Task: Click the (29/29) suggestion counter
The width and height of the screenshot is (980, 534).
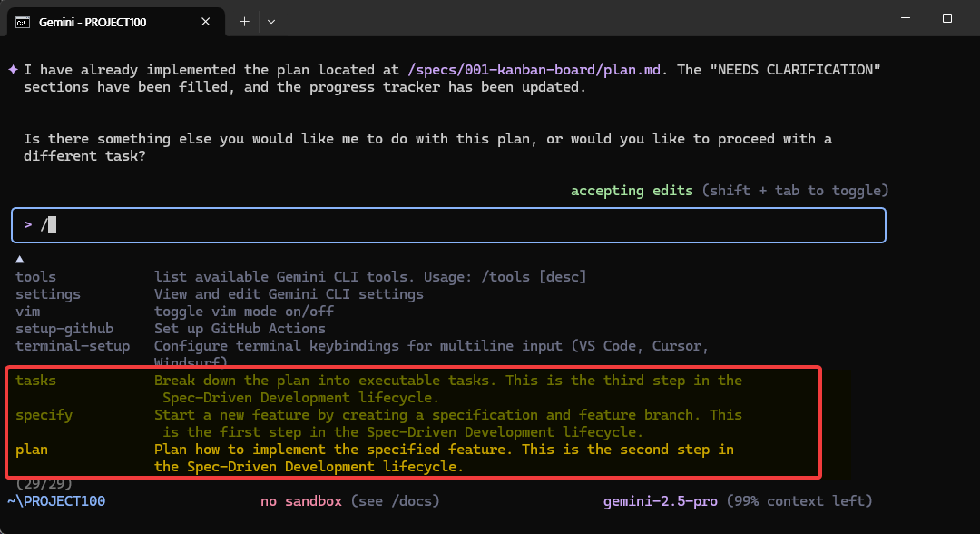Action: 44,484
